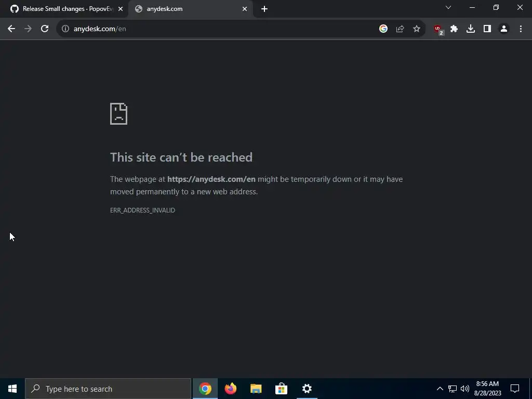Show hidden system tray icons
The height and width of the screenshot is (399, 532).
click(440, 389)
